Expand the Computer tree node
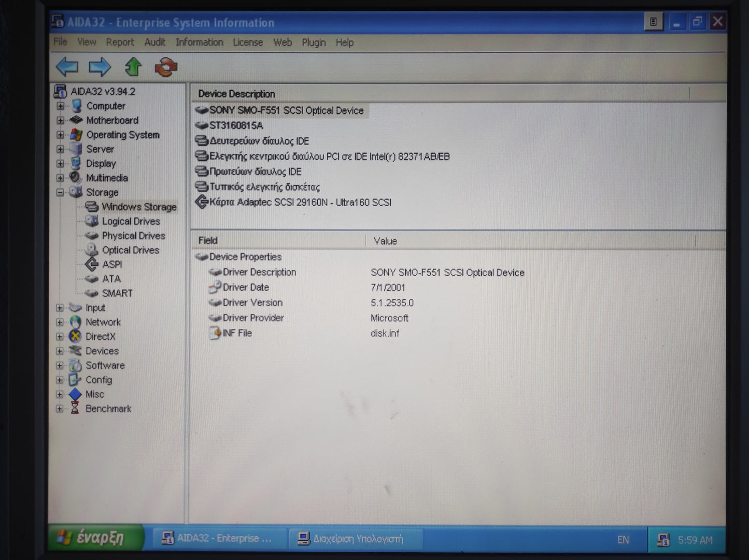This screenshot has width=749, height=560. tap(60, 106)
